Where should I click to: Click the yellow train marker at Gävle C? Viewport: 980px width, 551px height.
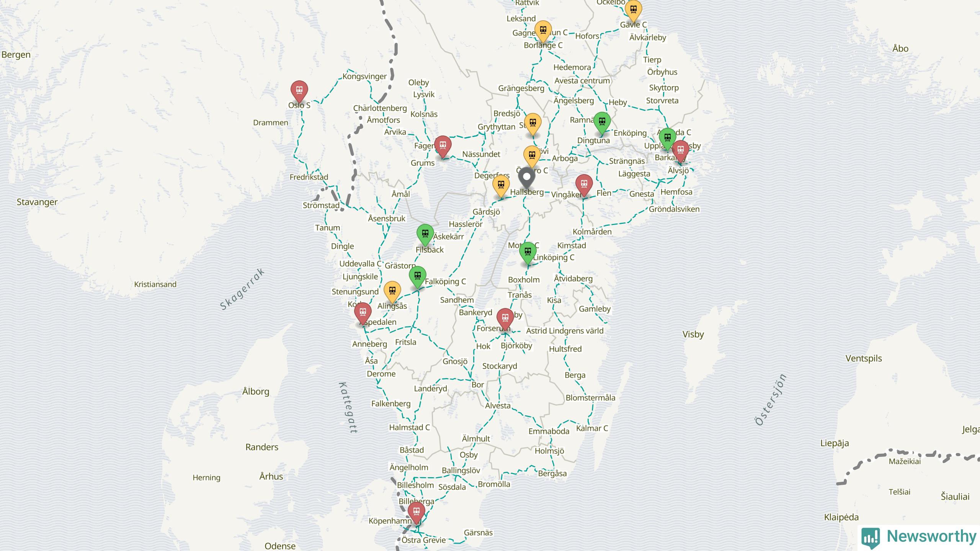pos(633,10)
